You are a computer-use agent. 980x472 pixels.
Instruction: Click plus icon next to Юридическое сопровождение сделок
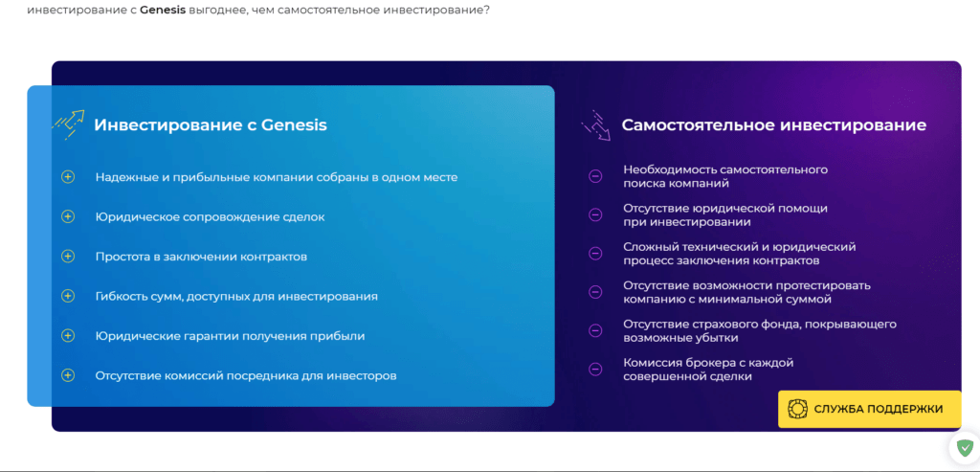point(68,217)
